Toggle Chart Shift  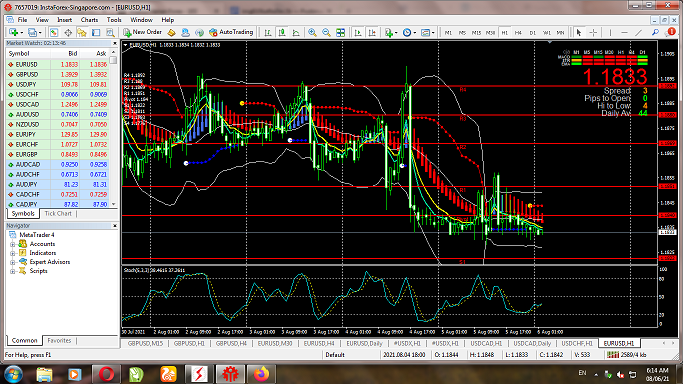click(372, 32)
